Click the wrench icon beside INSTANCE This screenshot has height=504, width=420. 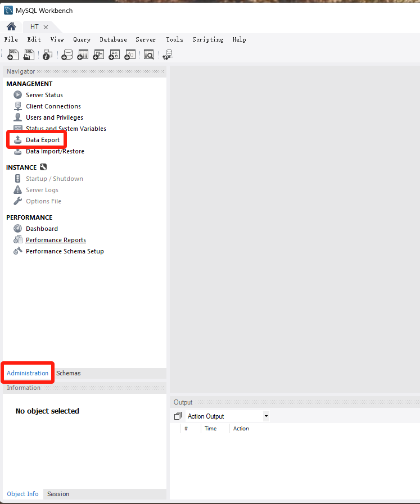point(43,167)
